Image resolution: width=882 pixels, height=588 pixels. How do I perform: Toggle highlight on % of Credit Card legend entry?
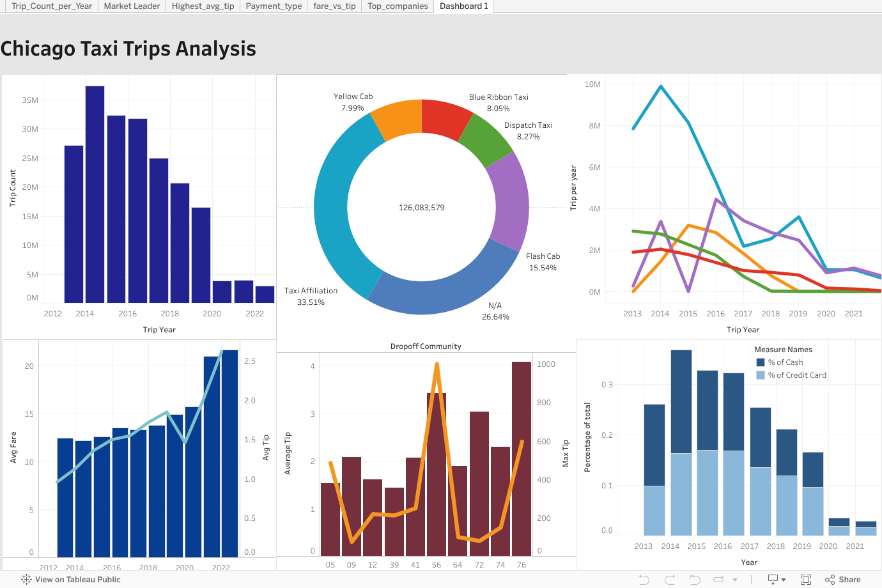coord(796,376)
